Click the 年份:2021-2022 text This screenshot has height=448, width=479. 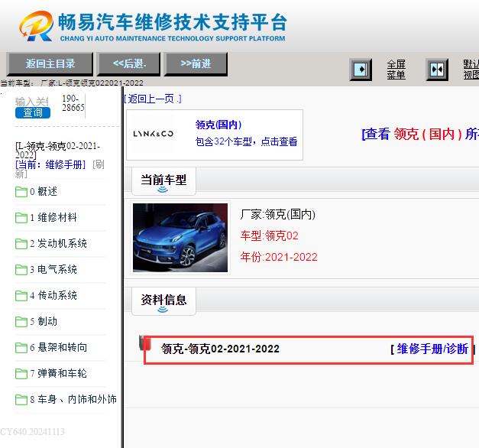coord(279,257)
